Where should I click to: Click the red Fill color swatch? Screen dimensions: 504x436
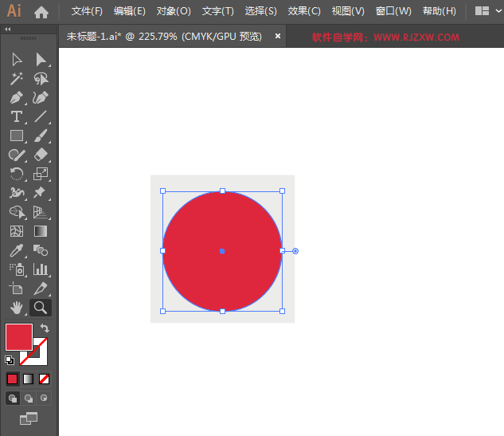coord(18,336)
